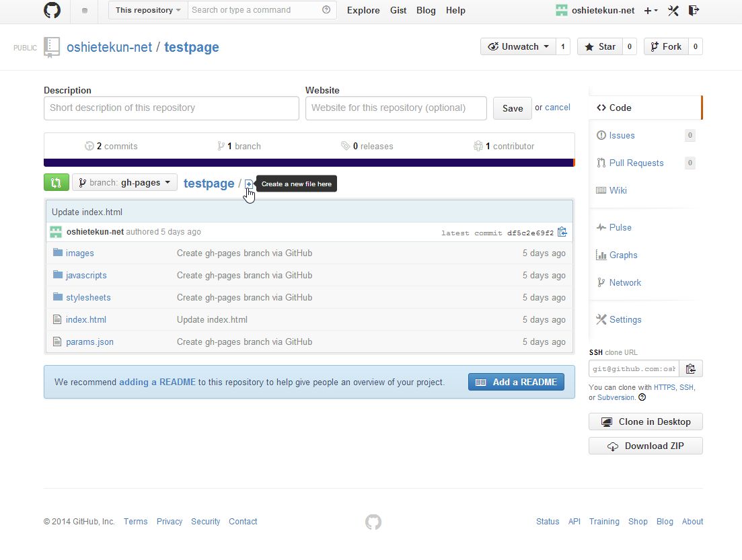The width and height of the screenshot is (742, 560).
Task: Click the oshietekun-net avatar in header
Action: 561,10
